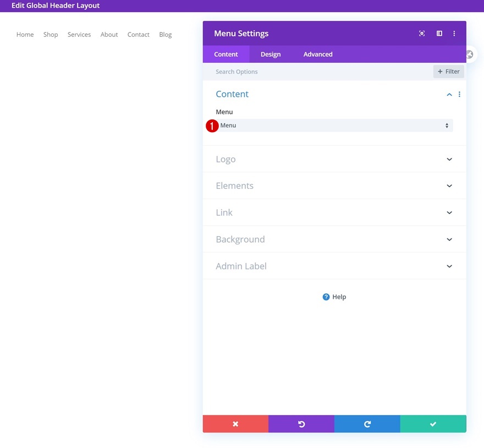
Task: Save changes with green checkmark button
Action: click(433, 424)
